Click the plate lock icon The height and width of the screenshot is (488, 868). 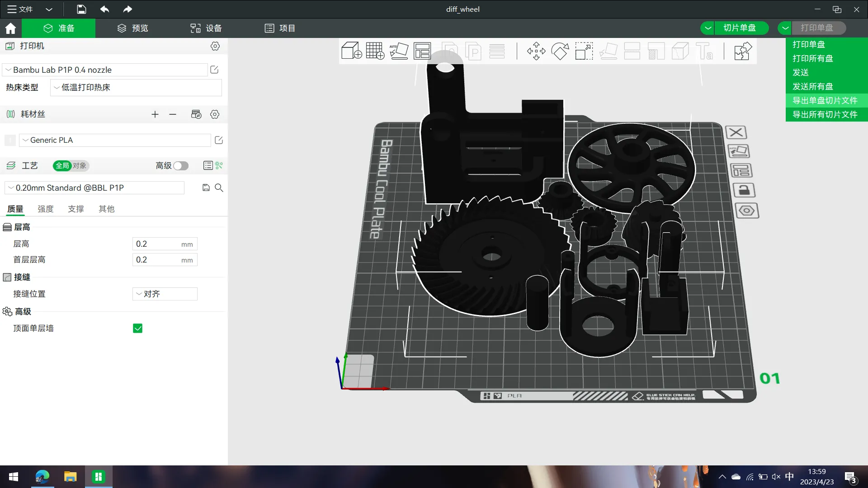tap(744, 190)
